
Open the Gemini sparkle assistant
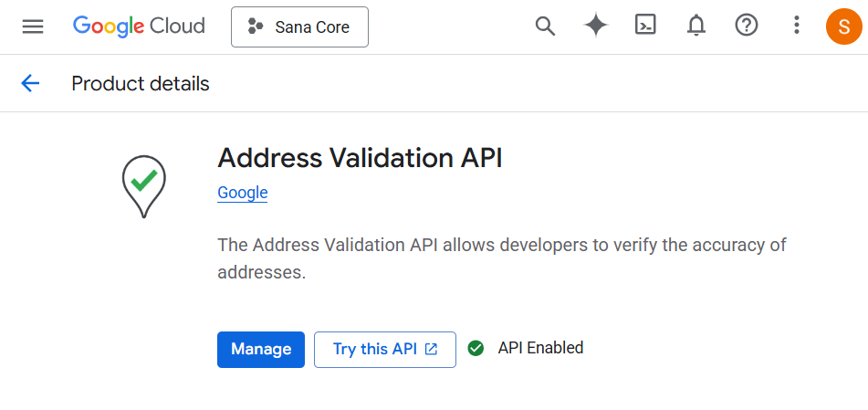tap(596, 26)
